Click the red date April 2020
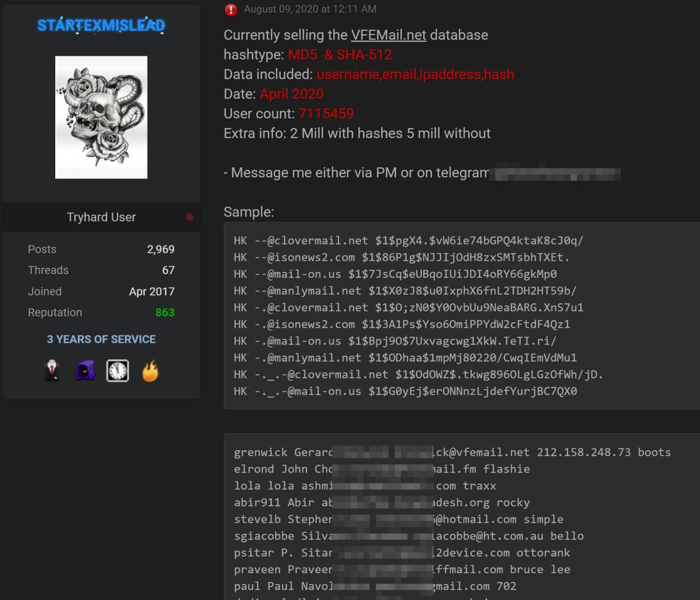 pyautogui.click(x=291, y=94)
